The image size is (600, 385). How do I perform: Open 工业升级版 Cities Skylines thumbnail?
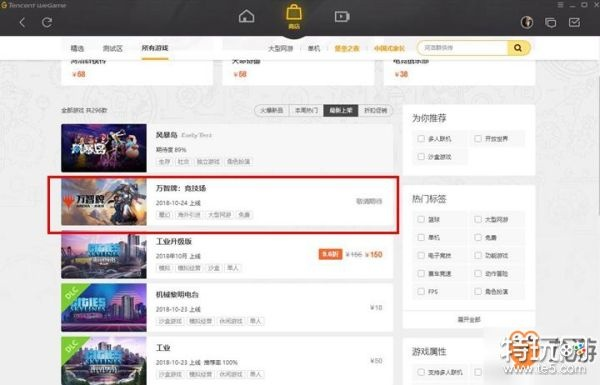point(104,255)
